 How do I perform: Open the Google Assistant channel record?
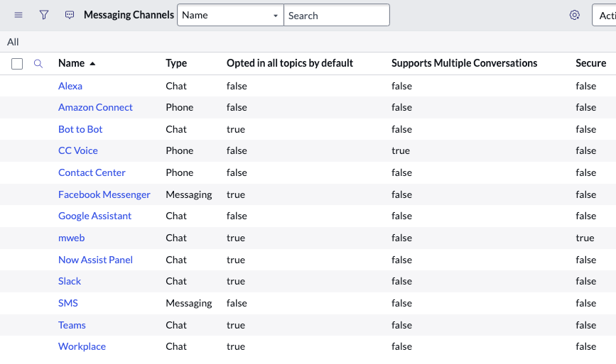pos(94,216)
